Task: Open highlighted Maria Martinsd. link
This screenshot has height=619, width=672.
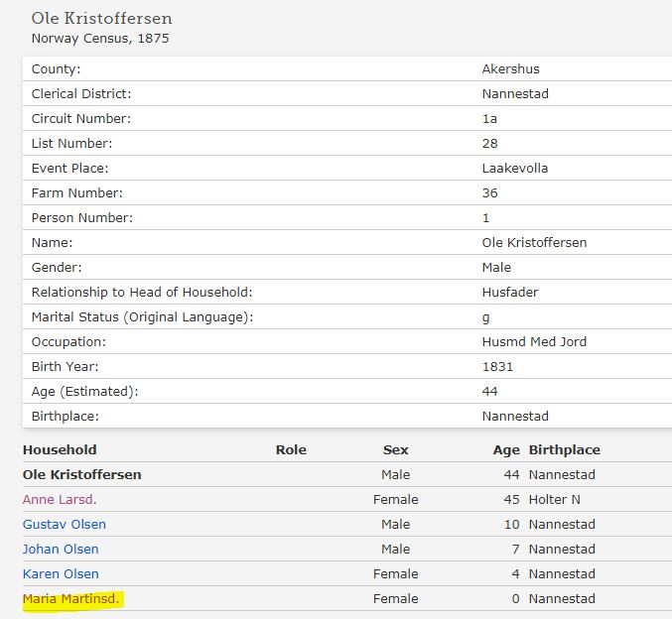Action: pyautogui.click(x=70, y=599)
